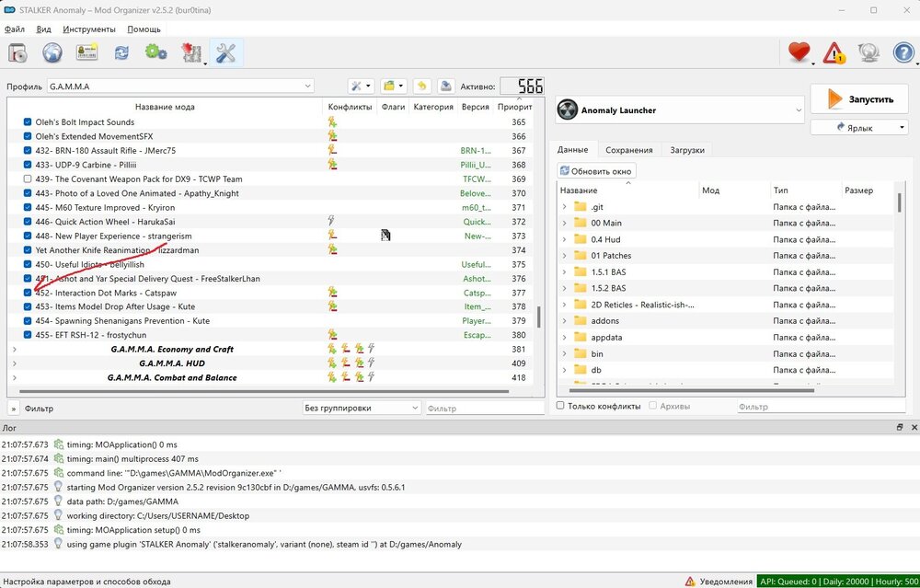Click the Обновить окно button
Screen dimensions: 920x588
tap(597, 171)
